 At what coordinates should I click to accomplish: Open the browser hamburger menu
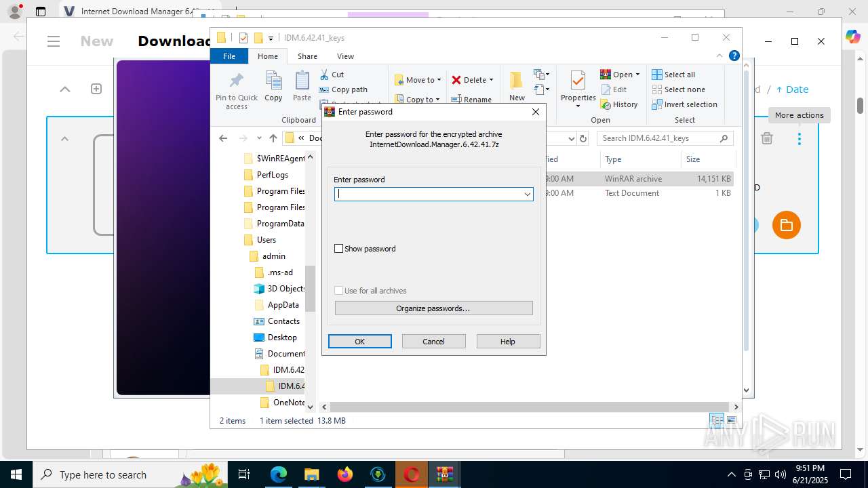pyautogui.click(x=54, y=41)
